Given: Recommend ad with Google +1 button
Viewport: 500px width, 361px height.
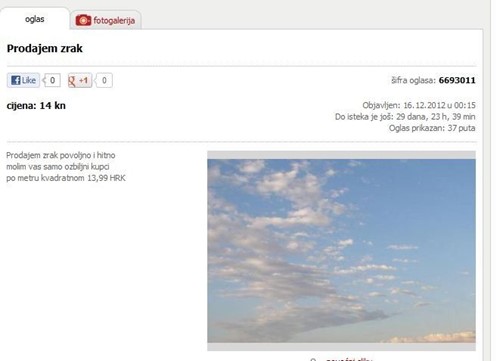Looking at the screenshot, I should click(80, 80).
